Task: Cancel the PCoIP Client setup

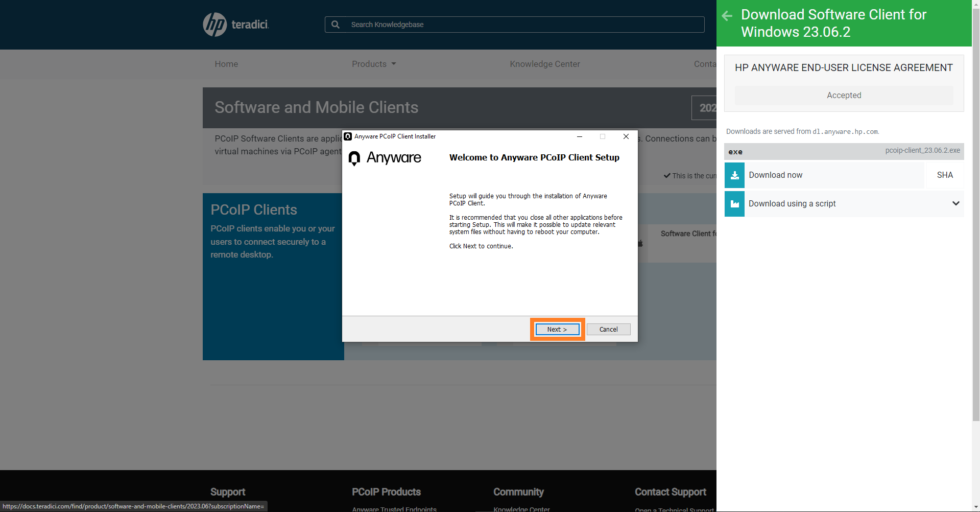Action: (608, 330)
